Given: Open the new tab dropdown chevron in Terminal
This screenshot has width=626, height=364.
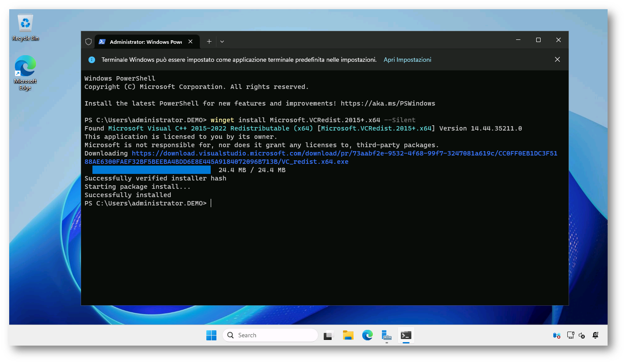Looking at the screenshot, I should 222,41.
